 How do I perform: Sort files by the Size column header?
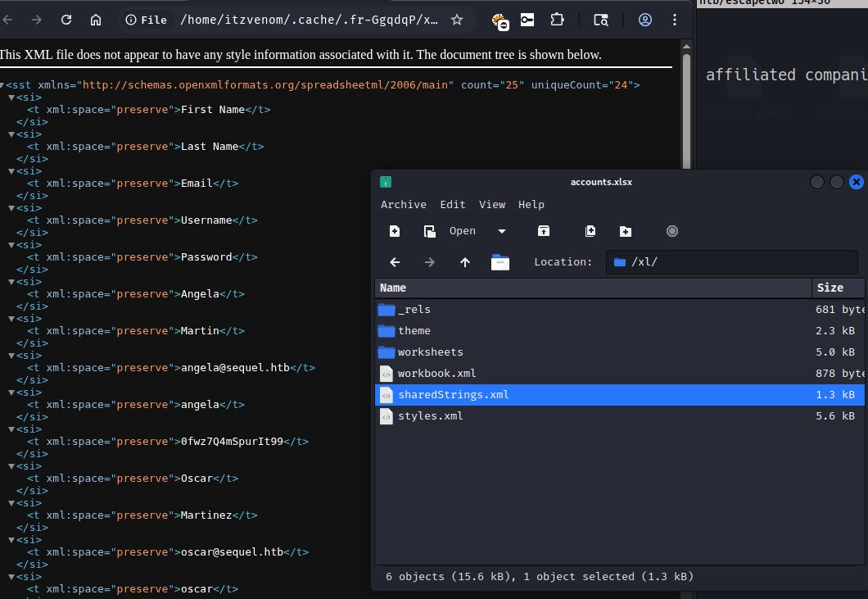[830, 288]
